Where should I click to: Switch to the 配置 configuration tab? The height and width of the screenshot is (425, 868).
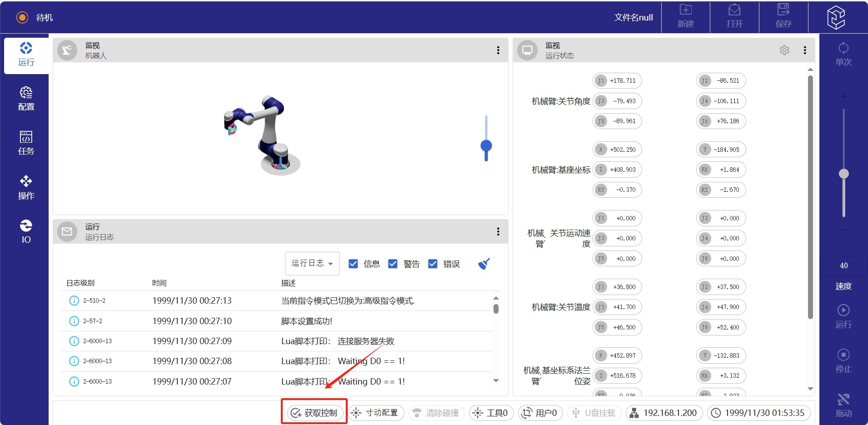click(x=26, y=99)
